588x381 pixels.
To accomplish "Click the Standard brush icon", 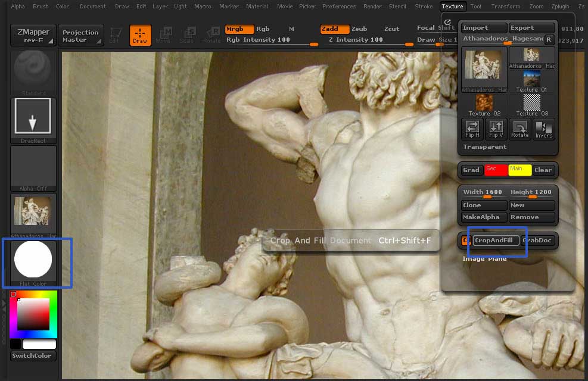I will coord(33,70).
